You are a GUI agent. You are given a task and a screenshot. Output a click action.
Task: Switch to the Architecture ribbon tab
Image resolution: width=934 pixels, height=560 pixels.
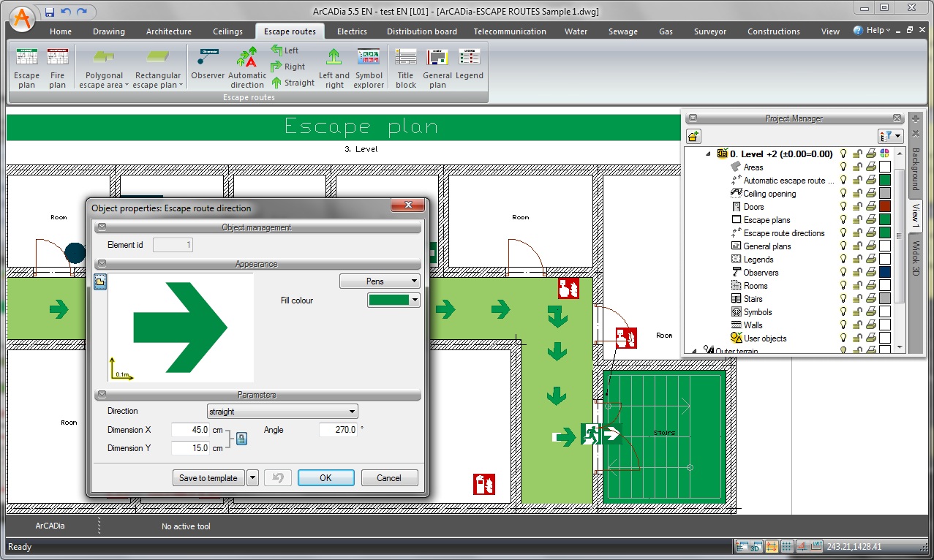click(169, 31)
